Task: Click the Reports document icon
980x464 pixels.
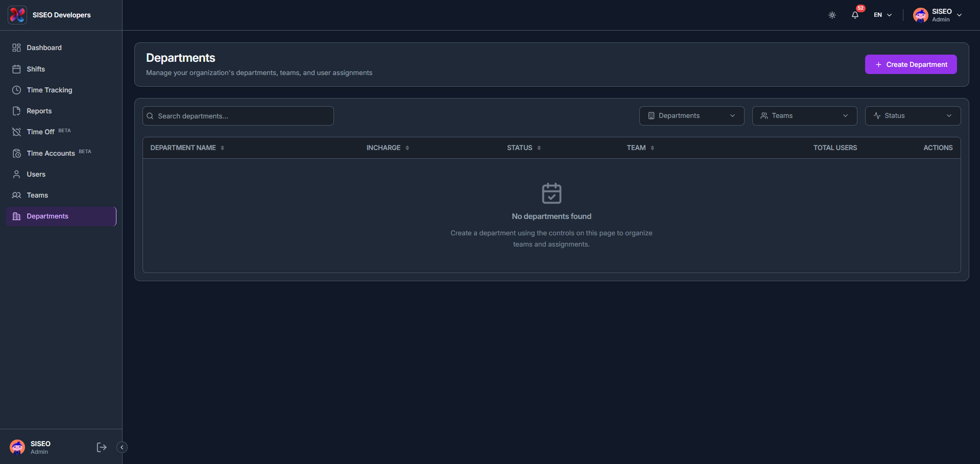Action: pyautogui.click(x=16, y=111)
